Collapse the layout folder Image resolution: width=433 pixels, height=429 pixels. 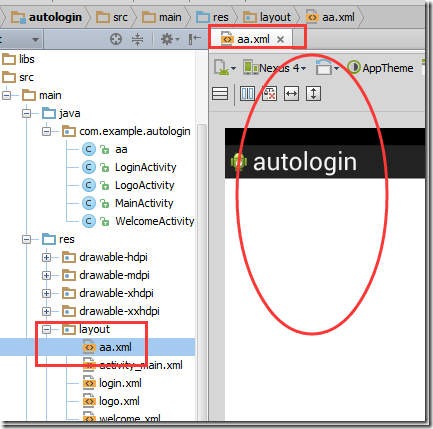(47, 330)
